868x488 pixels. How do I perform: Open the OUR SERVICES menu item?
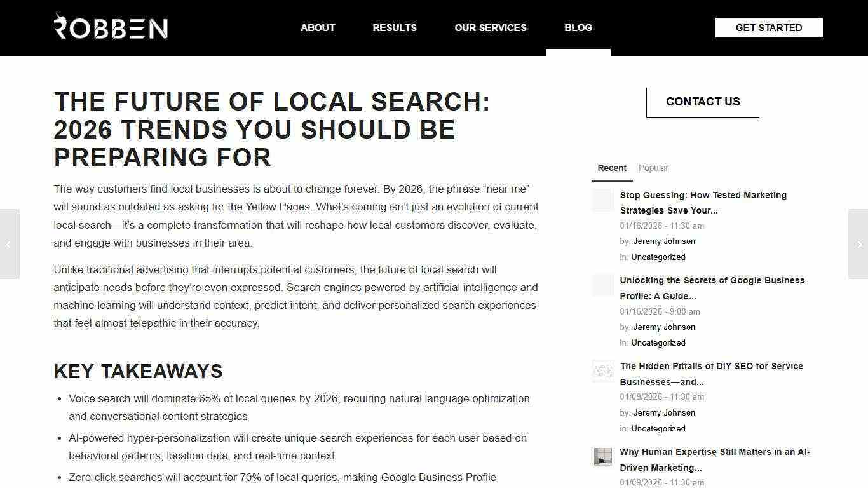click(x=491, y=27)
